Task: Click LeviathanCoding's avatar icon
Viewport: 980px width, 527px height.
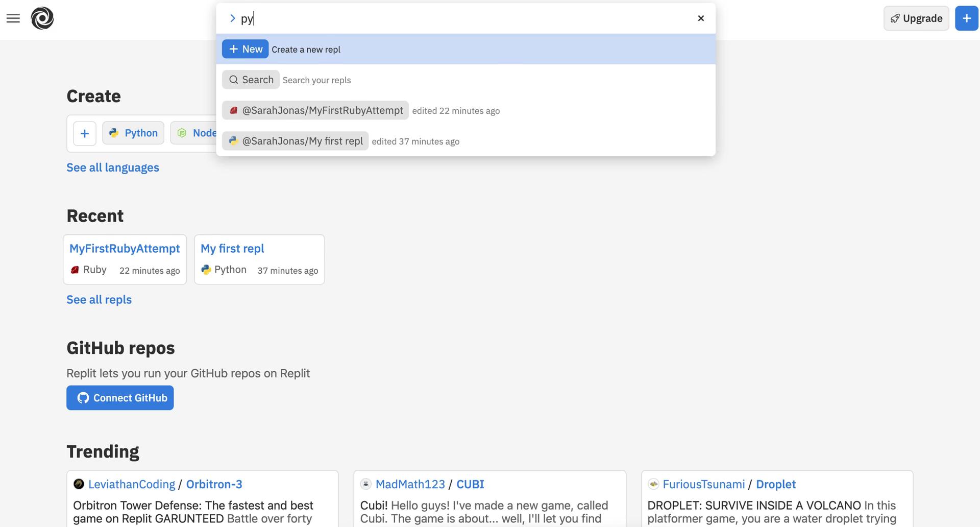Action: (x=78, y=484)
